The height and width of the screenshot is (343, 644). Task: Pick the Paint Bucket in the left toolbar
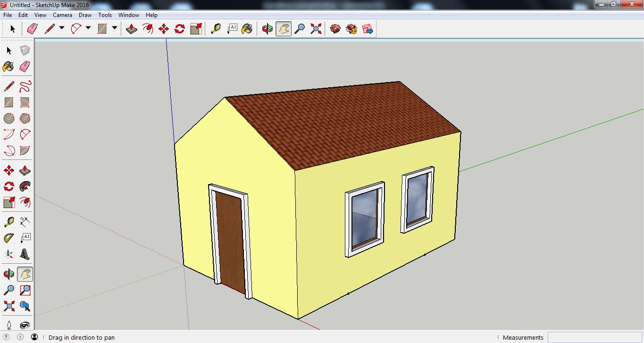click(9, 67)
